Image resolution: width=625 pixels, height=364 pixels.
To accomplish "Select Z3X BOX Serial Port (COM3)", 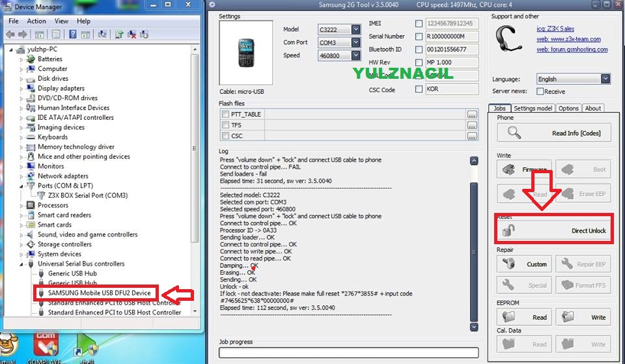I will pos(88,195).
